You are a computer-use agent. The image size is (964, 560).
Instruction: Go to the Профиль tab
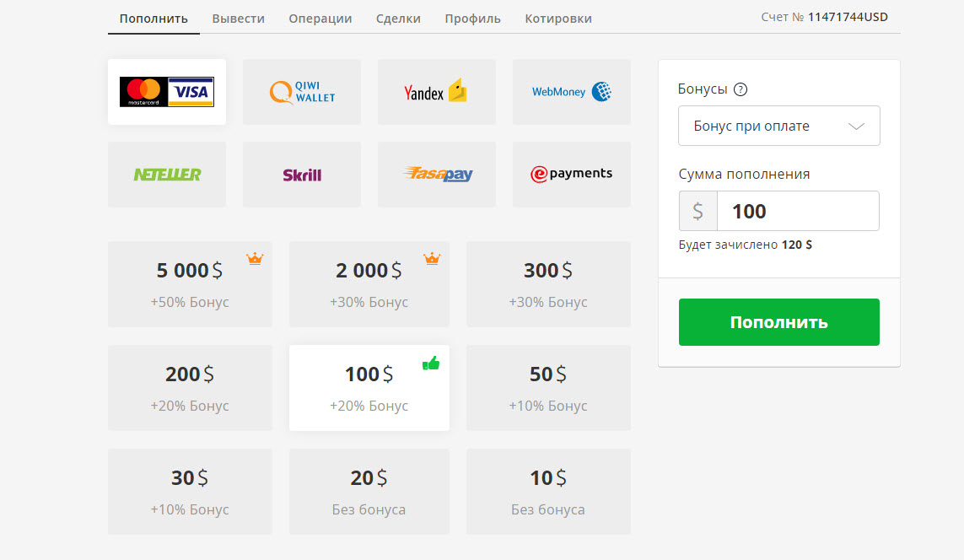tap(472, 19)
